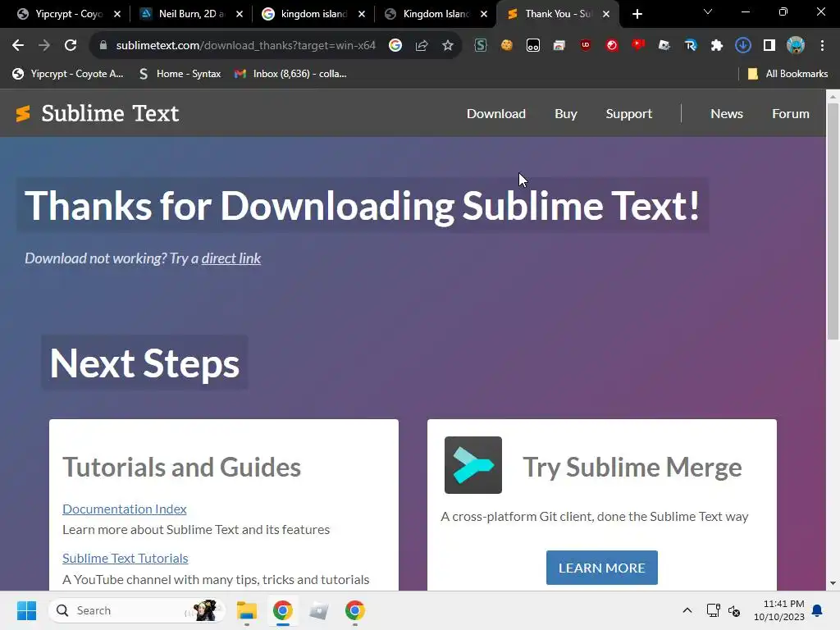Open the Chrome profile avatar

(796, 46)
